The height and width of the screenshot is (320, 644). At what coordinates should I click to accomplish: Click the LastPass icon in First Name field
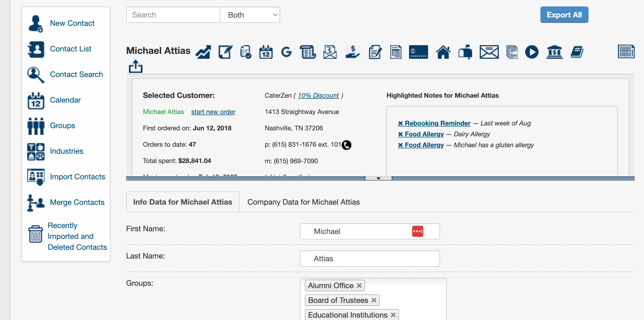point(417,231)
